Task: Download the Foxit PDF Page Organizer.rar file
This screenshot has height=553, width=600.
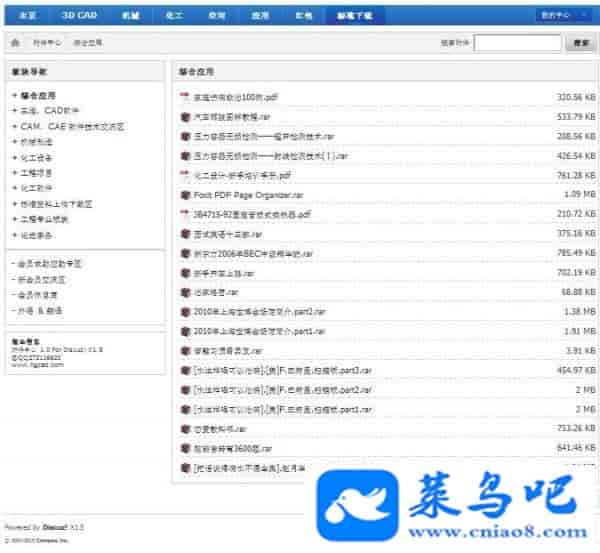Action: pyautogui.click(x=248, y=195)
